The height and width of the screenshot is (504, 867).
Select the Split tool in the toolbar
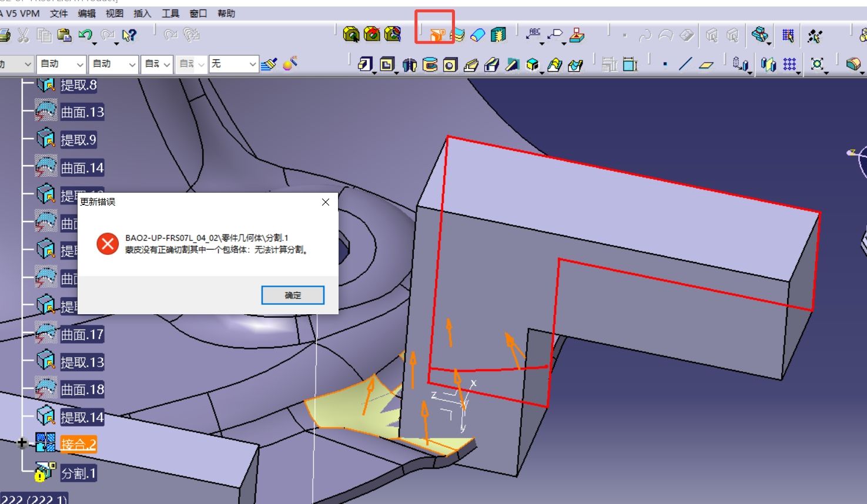[437, 35]
